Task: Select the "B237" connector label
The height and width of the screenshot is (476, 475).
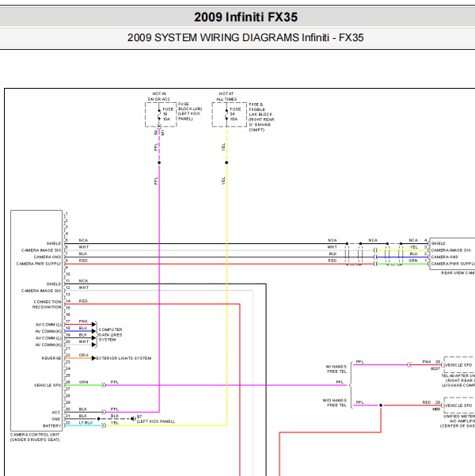Action: [435, 368]
